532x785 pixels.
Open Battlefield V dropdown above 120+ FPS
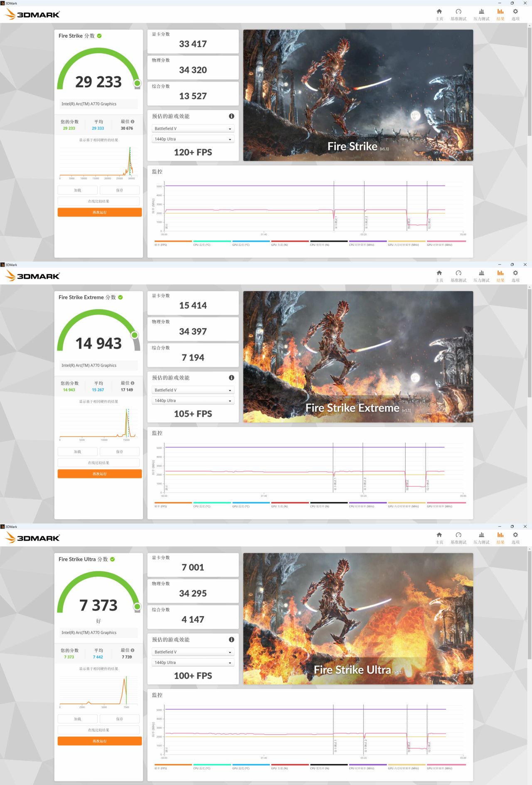tap(193, 129)
